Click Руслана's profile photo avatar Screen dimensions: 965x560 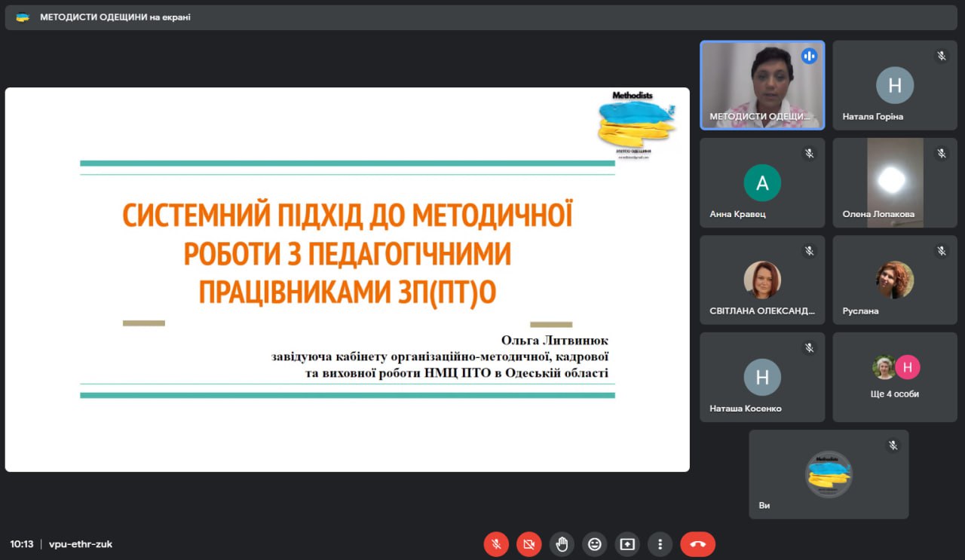click(x=894, y=280)
